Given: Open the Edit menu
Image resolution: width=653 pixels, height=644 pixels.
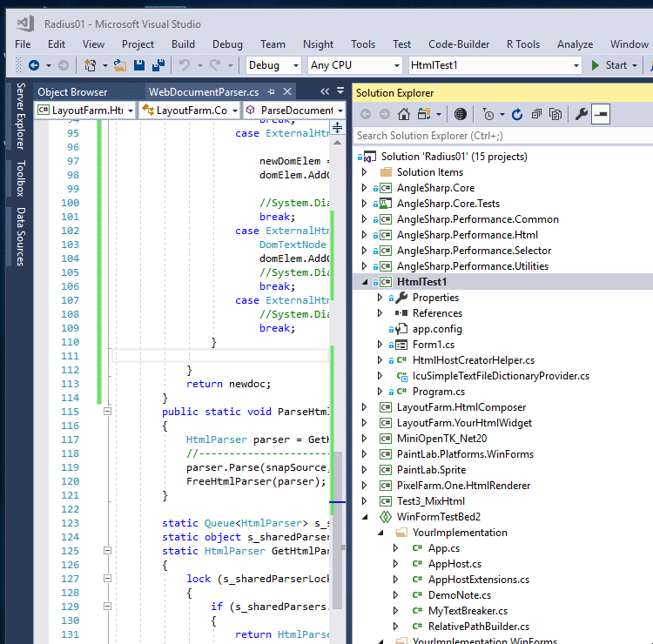Looking at the screenshot, I should pyautogui.click(x=57, y=44).
